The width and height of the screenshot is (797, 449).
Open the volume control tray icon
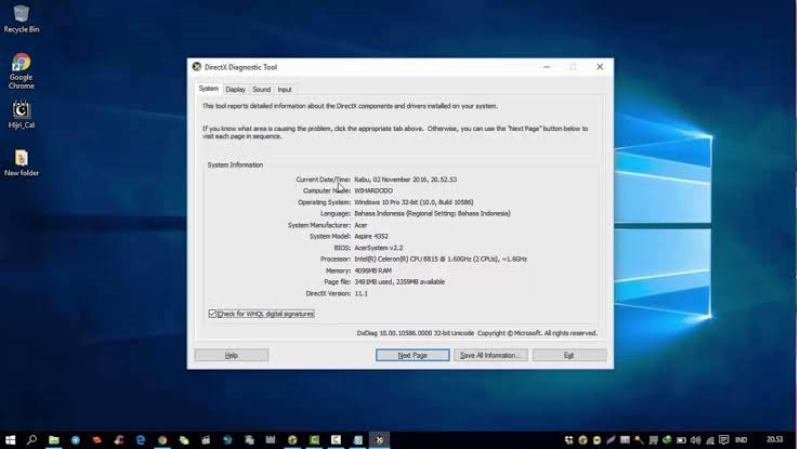point(696,440)
